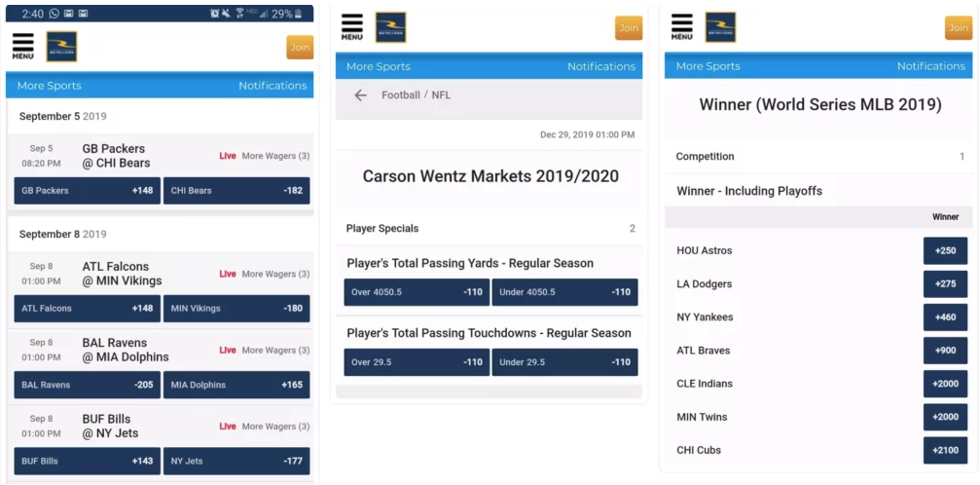Open More Sports in left screen

click(x=49, y=86)
